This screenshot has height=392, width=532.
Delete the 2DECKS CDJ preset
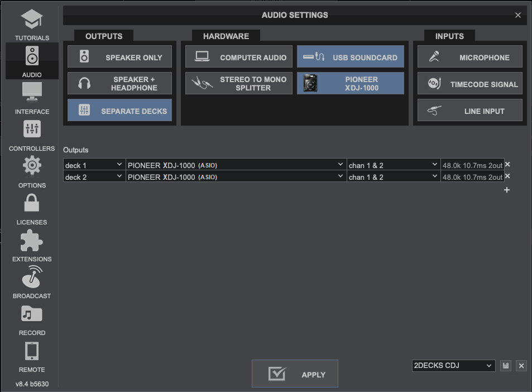pos(521,366)
